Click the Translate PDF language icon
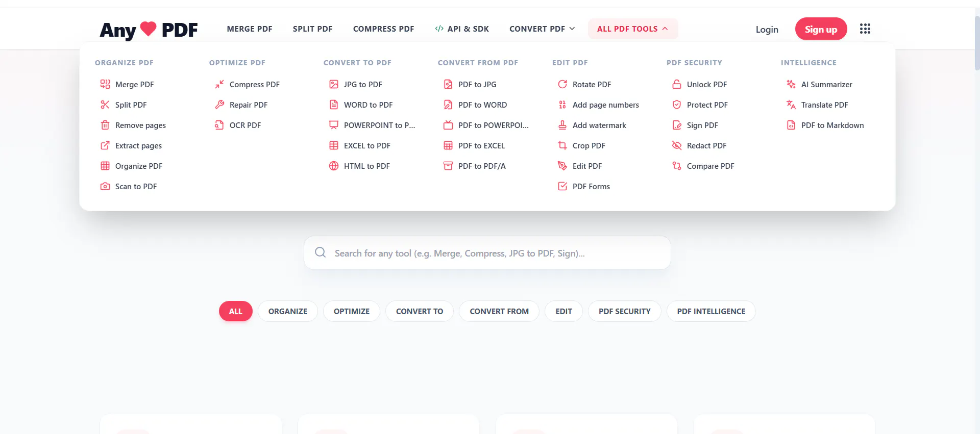The height and width of the screenshot is (434, 980). coord(791,105)
